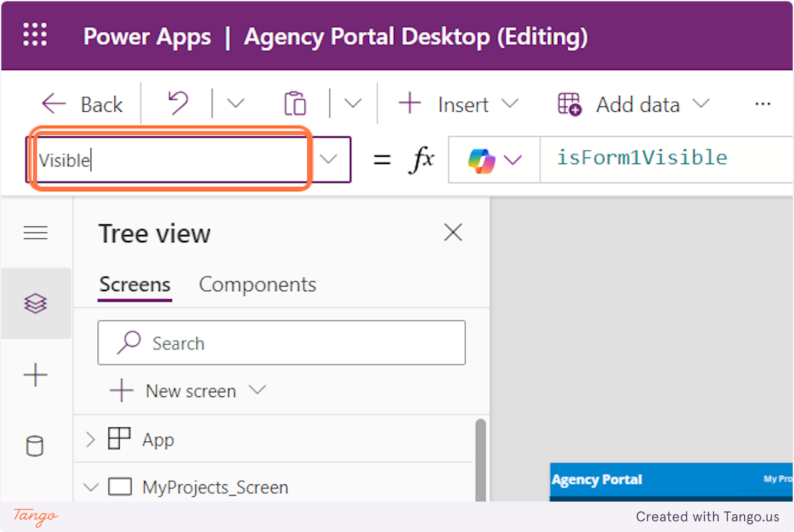
Task: Select MyProjects_Screen in the tree
Action: point(215,488)
